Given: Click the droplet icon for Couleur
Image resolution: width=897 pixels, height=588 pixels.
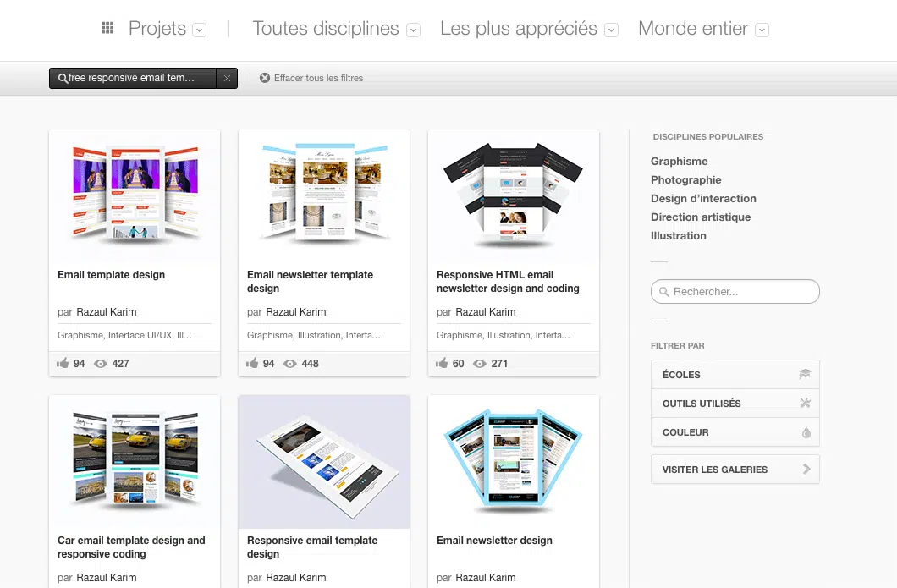Looking at the screenshot, I should click(806, 432).
